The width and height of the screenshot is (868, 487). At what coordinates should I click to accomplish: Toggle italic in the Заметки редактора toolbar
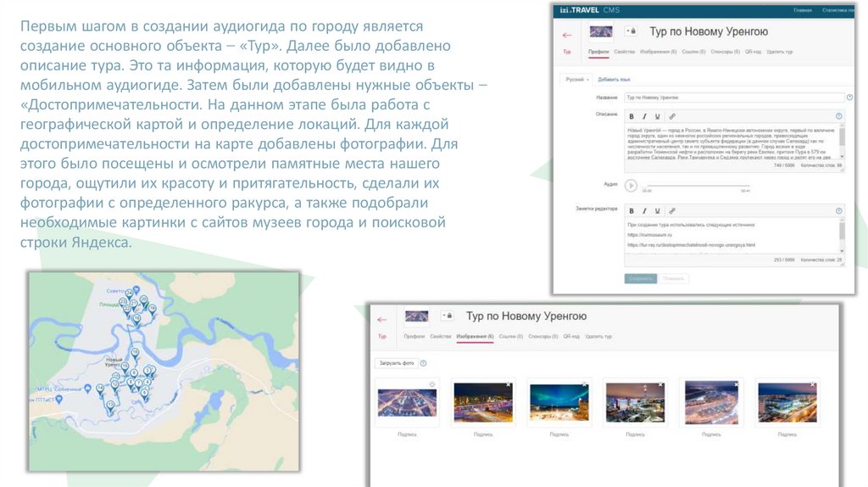644,211
